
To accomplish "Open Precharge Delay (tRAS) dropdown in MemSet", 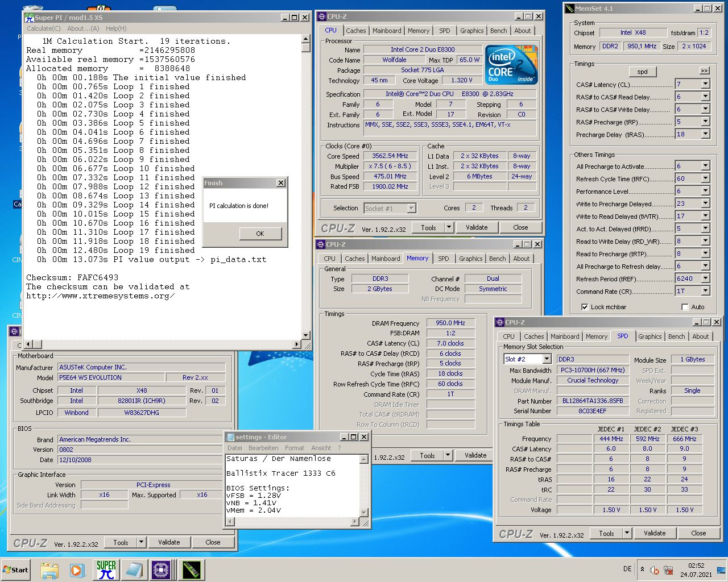I will [705, 134].
